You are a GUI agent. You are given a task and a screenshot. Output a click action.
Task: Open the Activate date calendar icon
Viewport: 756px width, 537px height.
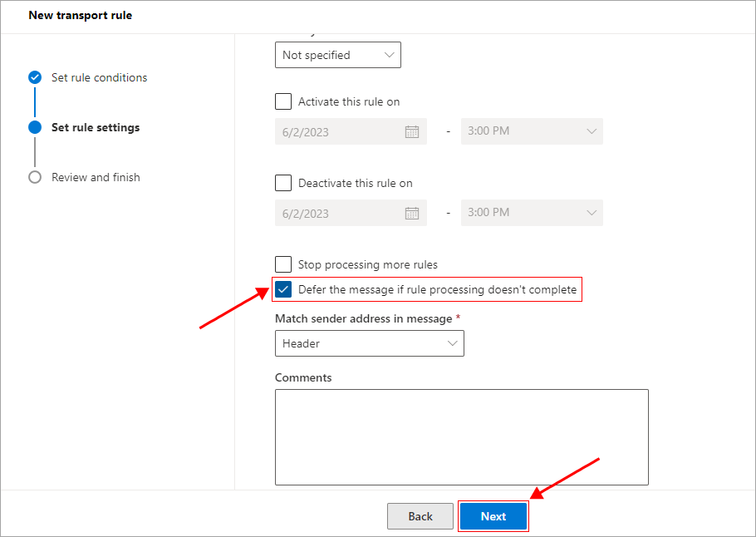(x=411, y=131)
